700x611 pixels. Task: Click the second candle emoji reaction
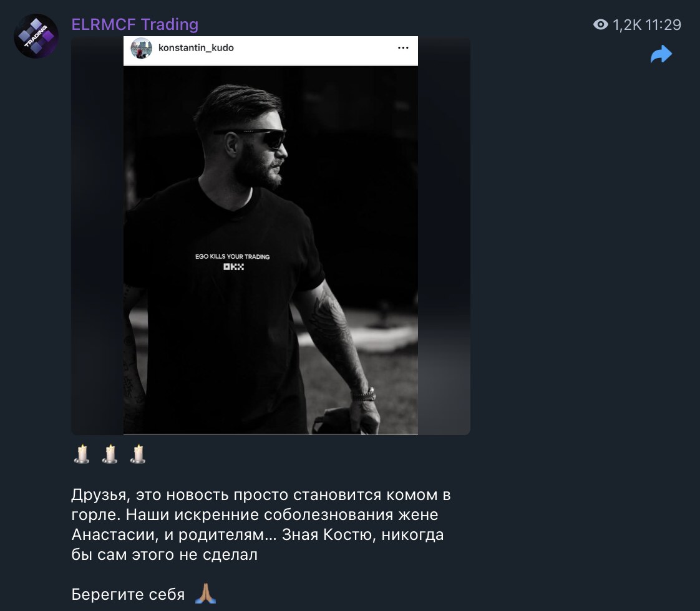coord(110,454)
